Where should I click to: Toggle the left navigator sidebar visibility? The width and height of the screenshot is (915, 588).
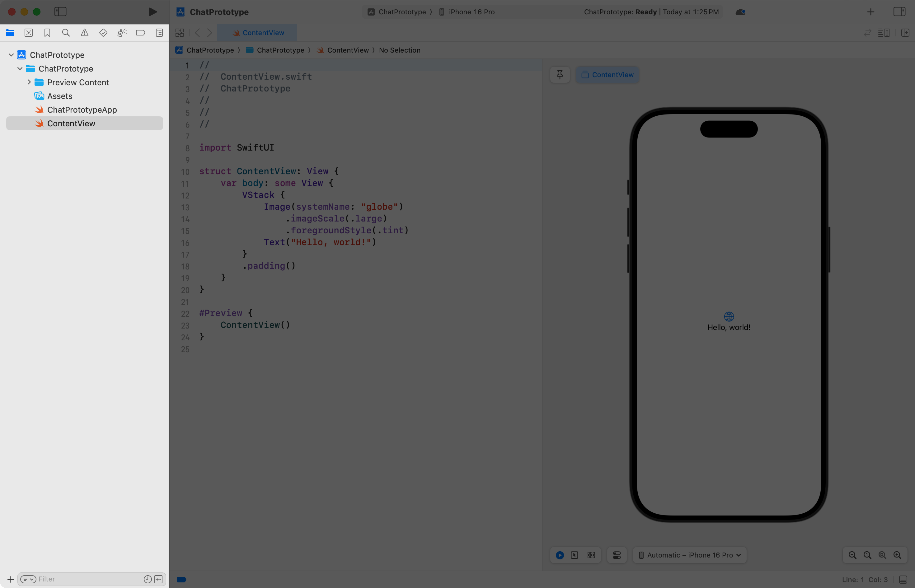point(60,12)
